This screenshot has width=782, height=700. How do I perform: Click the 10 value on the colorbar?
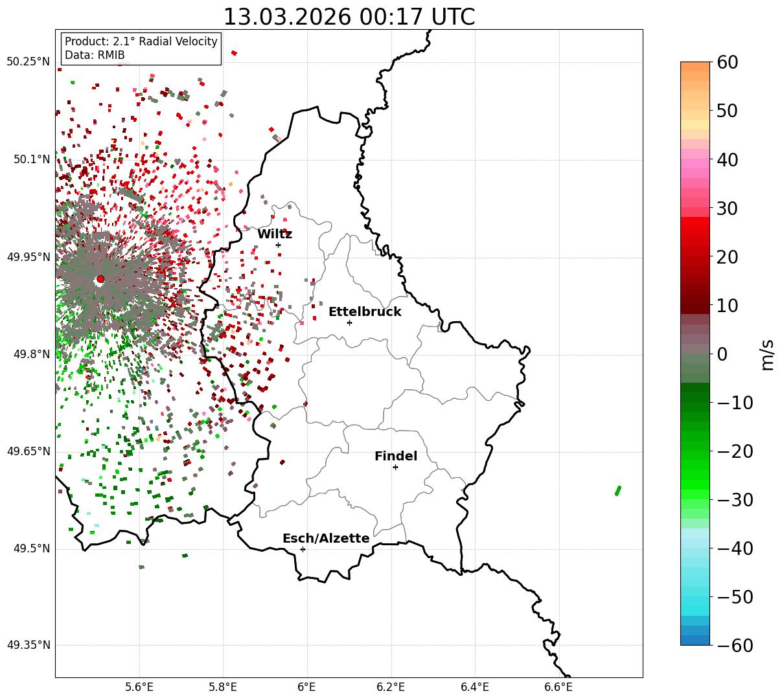coord(727,305)
